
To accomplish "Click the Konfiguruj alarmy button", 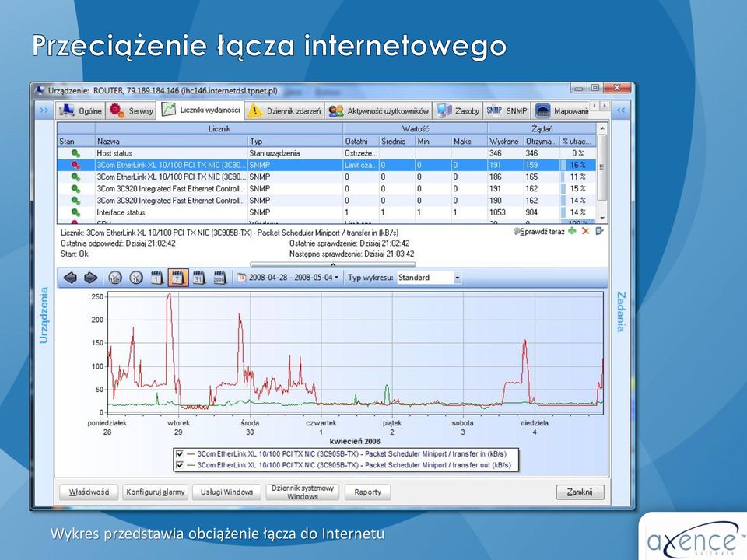I will [x=156, y=492].
